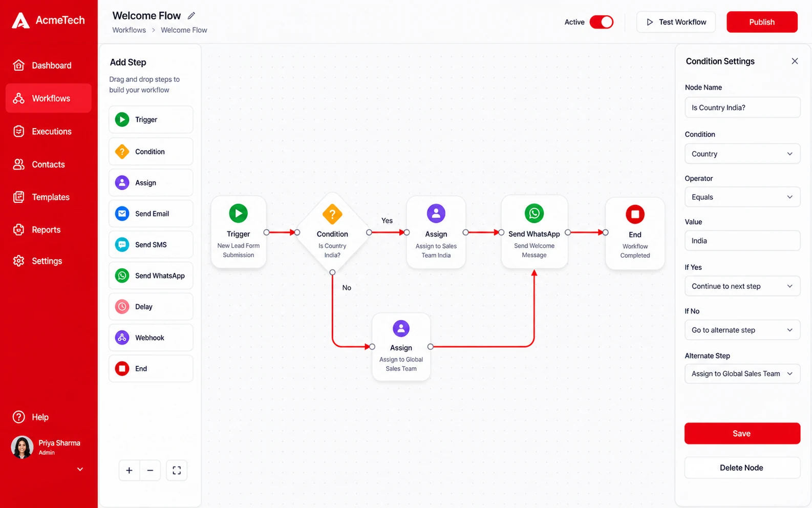812x508 pixels.
Task: Click the Publish button
Action: (x=762, y=22)
